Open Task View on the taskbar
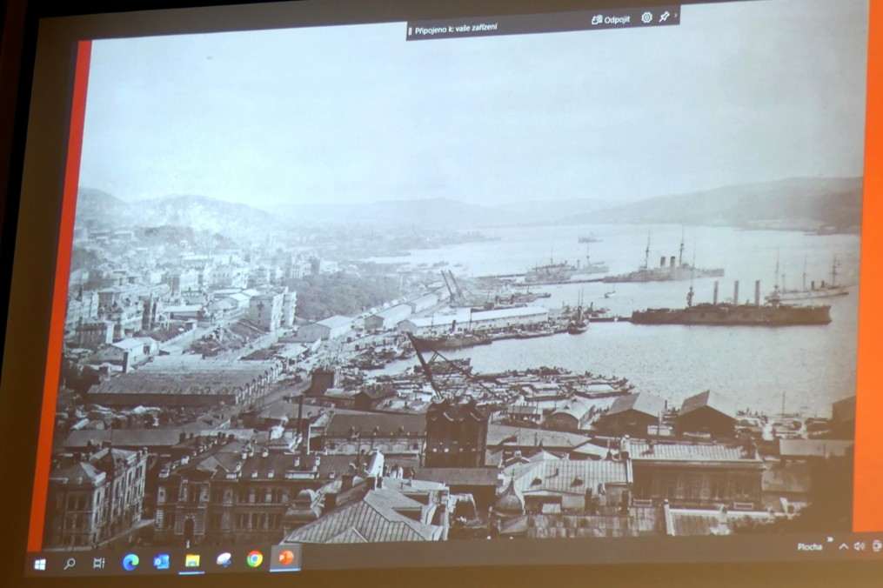The width and height of the screenshot is (883, 588). pyautogui.click(x=99, y=563)
